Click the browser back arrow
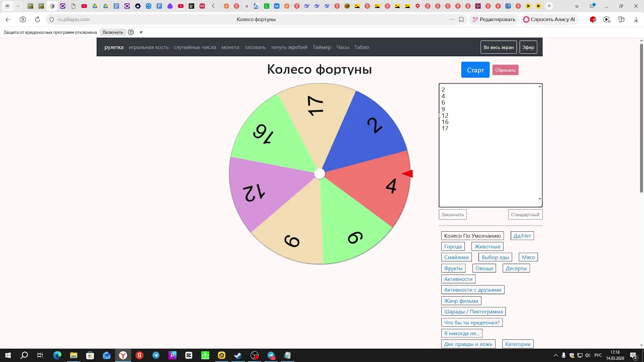 pyautogui.click(x=8, y=20)
